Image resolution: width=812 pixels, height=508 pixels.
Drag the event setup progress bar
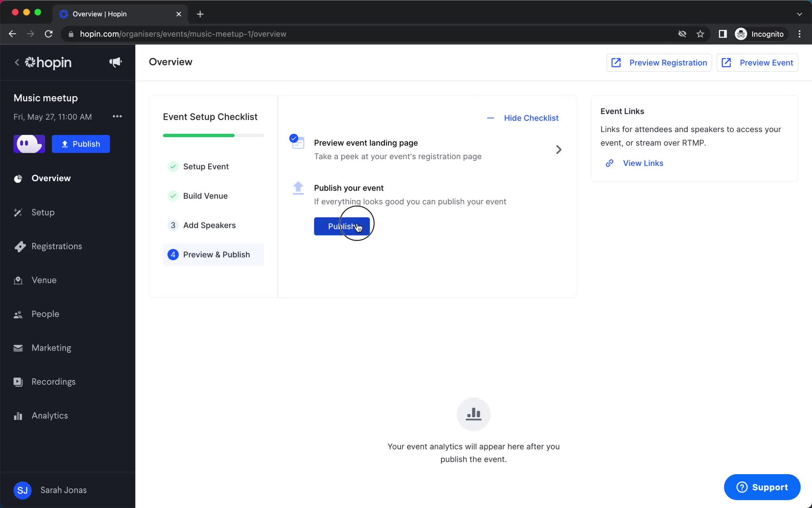click(x=214, y=135)
